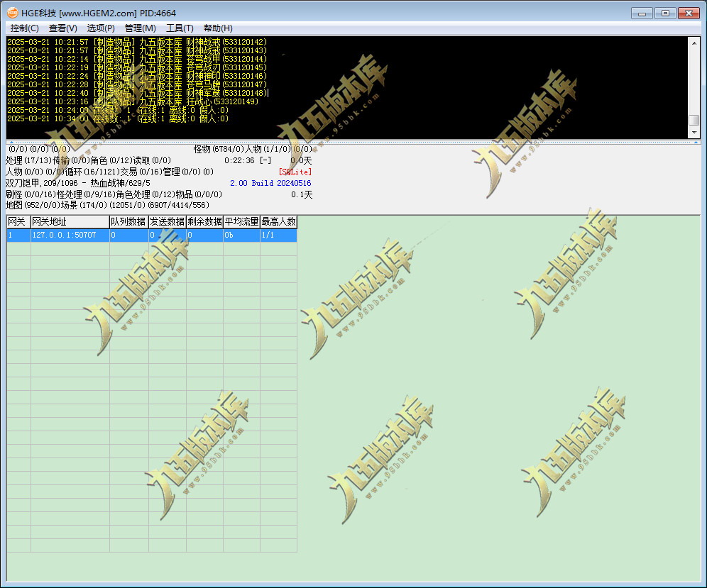Open the 管理(M) menu
Viewport: 707px width, 588px height.
141,28
